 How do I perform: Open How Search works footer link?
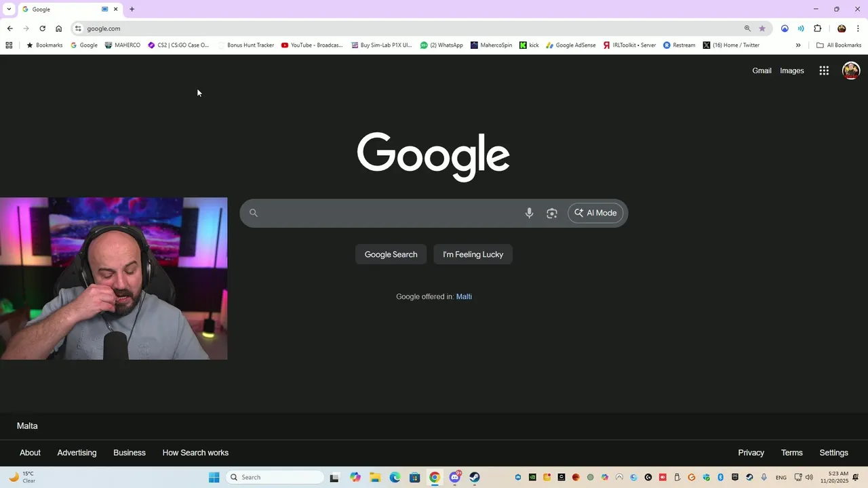coord(195,453)
